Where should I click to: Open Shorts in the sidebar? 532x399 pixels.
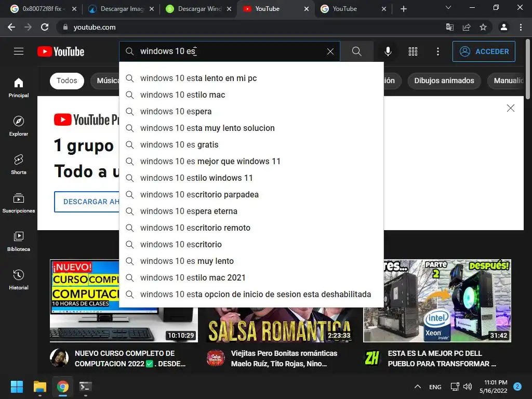[19, 165]
